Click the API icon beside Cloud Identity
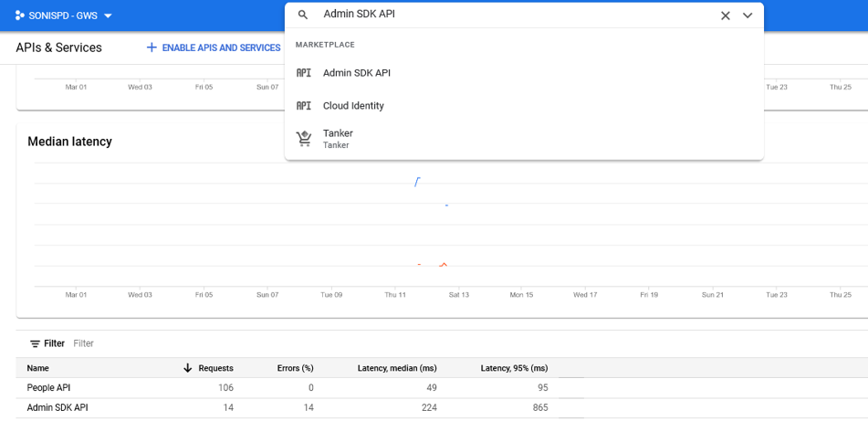The height and width of the screenshot is (421, 868). pyautogui.click(x=303, y=105)
